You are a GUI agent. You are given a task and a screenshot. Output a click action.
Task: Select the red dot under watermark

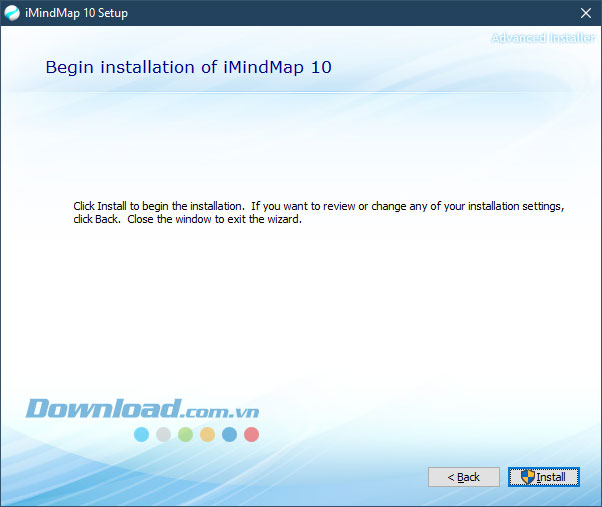pyautogui.click(x=251, y=434)
